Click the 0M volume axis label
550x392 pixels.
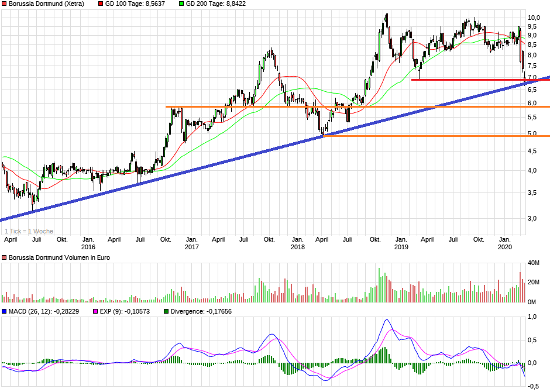coord(532,302)
